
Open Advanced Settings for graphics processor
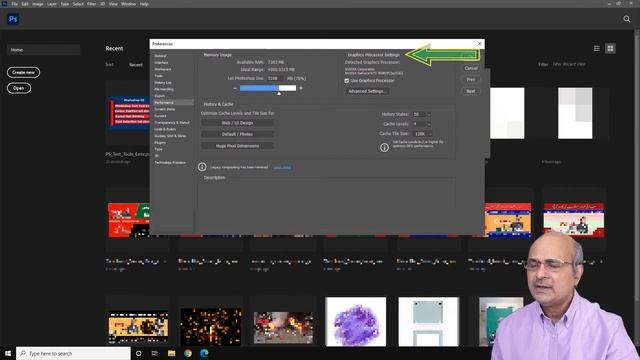click(367, 91)
